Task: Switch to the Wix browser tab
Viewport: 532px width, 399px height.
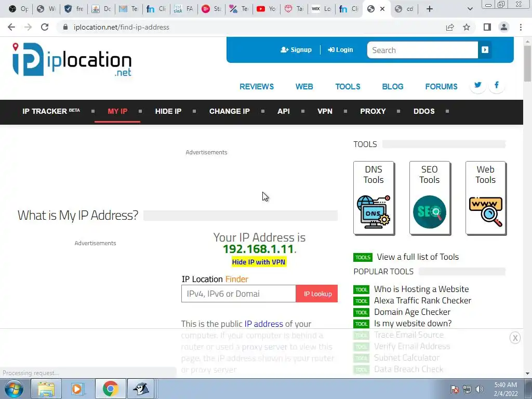Action: pyautogui.click(x=321, y=9)
